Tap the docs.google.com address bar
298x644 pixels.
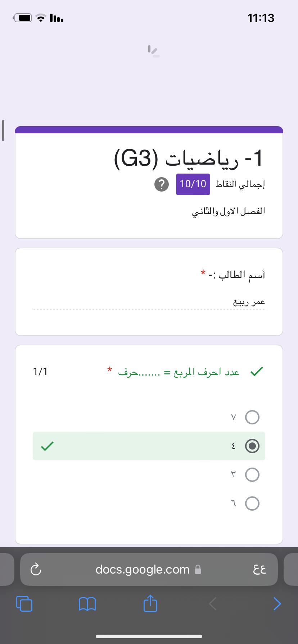tap(143, 569)
